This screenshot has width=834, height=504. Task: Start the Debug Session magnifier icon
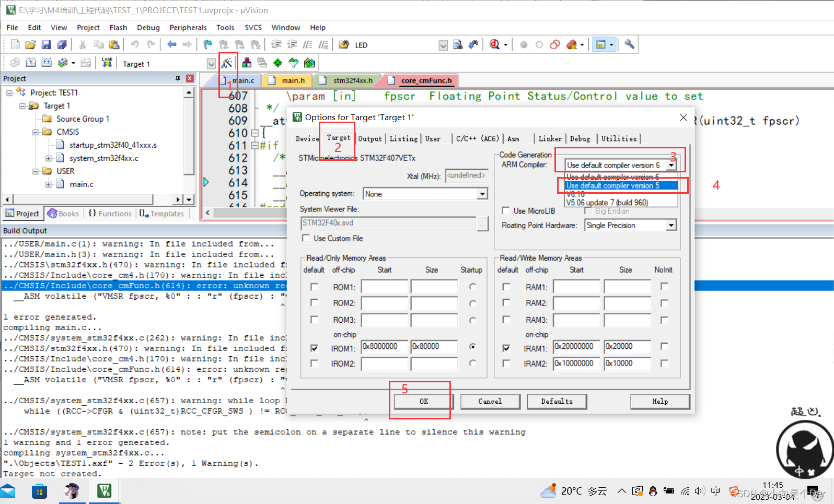pyautogui.click(x=494, y=45)
